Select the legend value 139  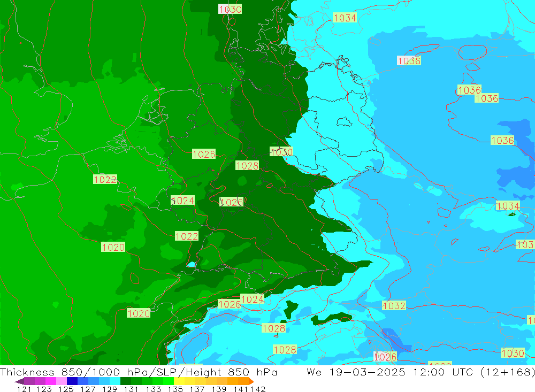tap(219, 389)
